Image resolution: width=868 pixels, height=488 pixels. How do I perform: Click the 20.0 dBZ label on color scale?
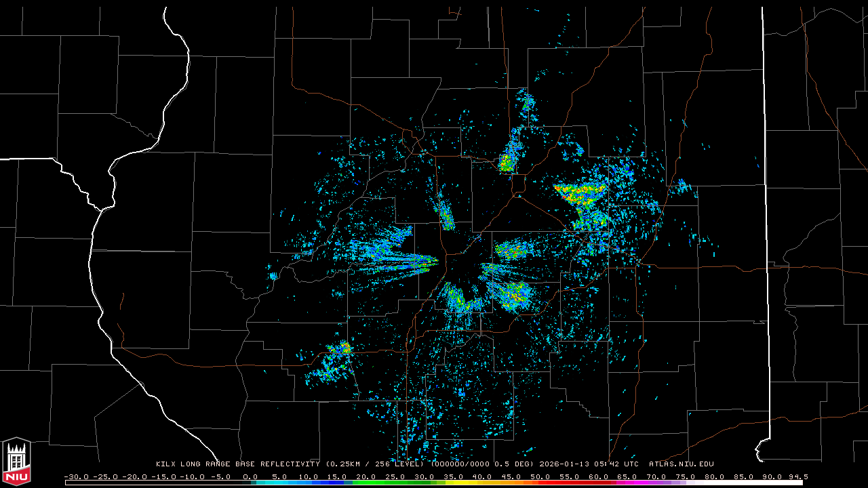pos(366,476)
